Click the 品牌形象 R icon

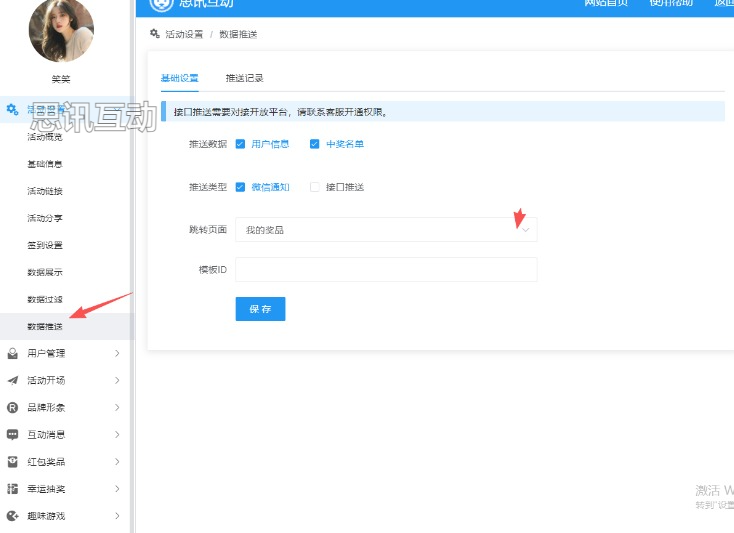[x=12, y=407]
